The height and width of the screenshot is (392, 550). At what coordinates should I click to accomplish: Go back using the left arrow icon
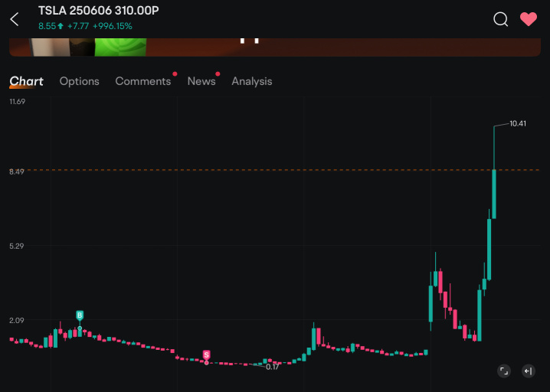pyautogui.click(x=15, y=19)
